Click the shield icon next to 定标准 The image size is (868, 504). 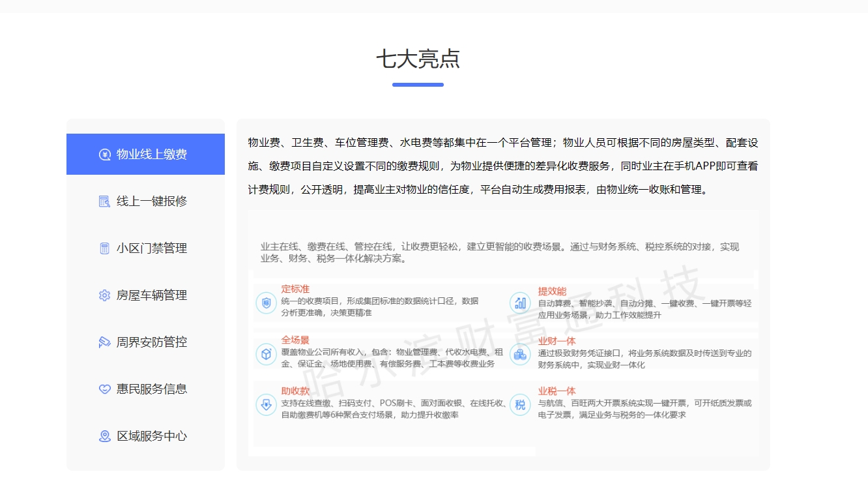coord(266,303)
